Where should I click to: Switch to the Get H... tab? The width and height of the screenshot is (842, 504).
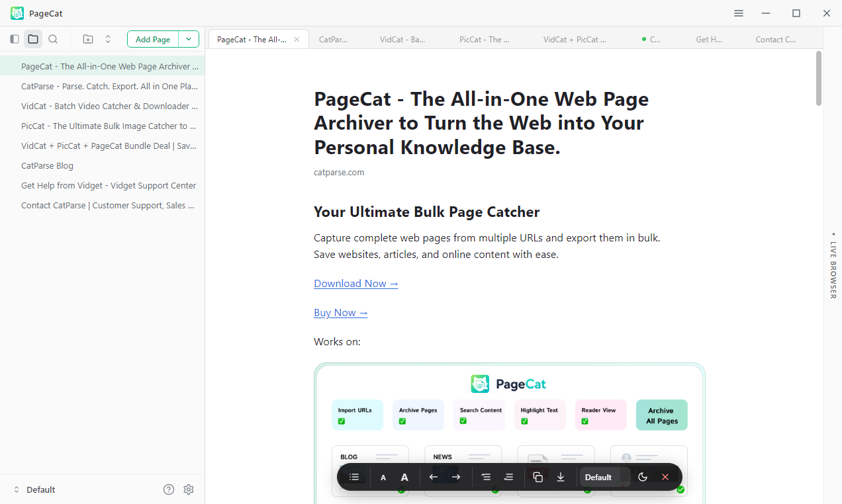pos(709,40)
